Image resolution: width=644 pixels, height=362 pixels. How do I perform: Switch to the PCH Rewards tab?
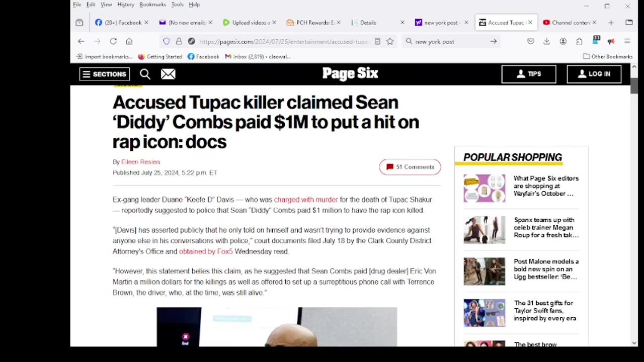click(x=314, y=23)
